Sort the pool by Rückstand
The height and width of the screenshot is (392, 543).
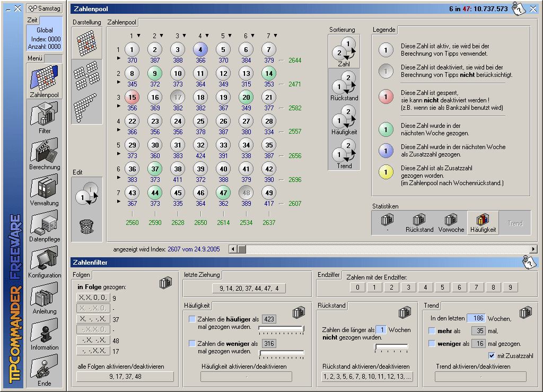tap(344, 85)
